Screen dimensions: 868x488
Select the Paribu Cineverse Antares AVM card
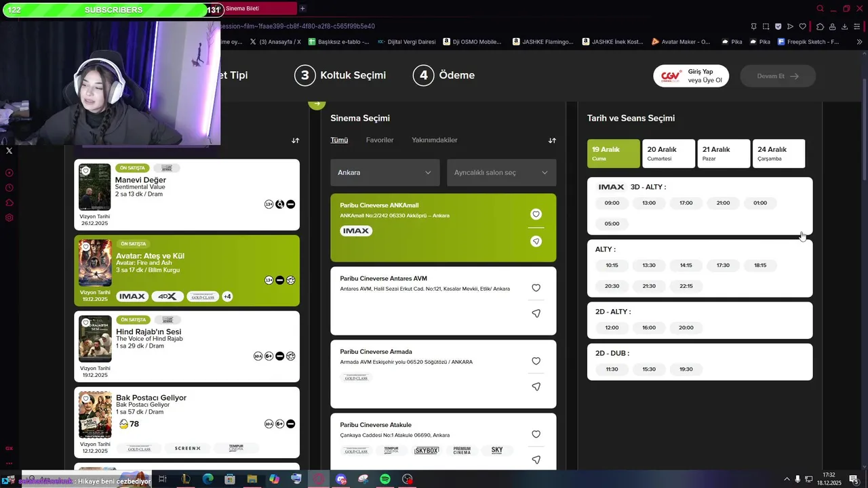[x=443, y=301]
